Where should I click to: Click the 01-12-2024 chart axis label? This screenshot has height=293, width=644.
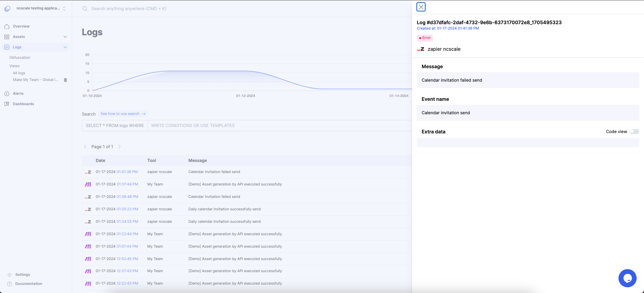(x=245, y=96)
